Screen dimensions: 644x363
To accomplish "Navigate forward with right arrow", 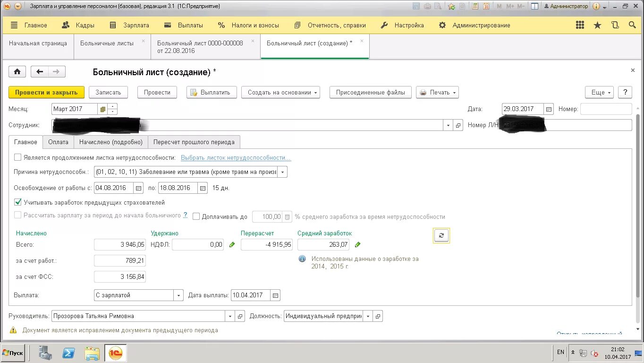I will (56, 72).
